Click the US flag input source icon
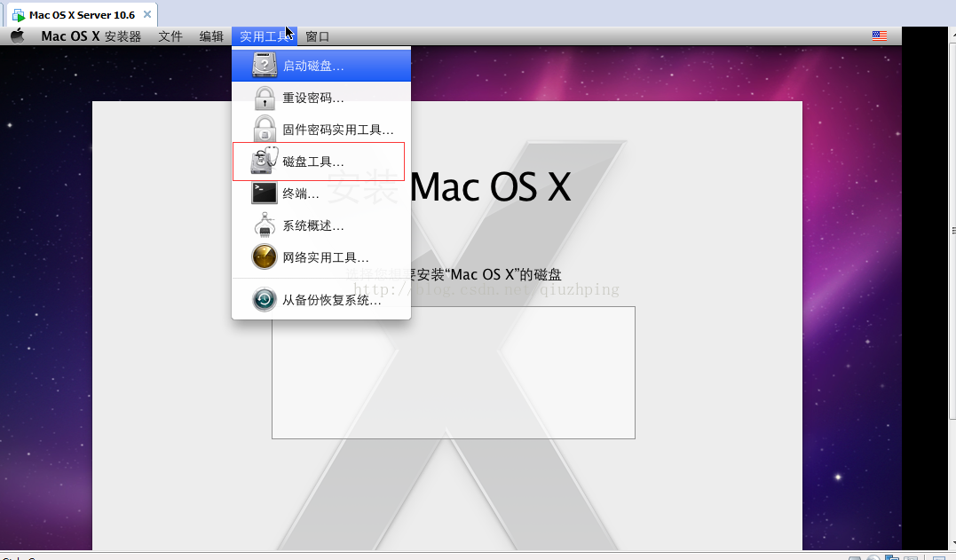Viewport: 956px width, 560px height. click(879, 36)
